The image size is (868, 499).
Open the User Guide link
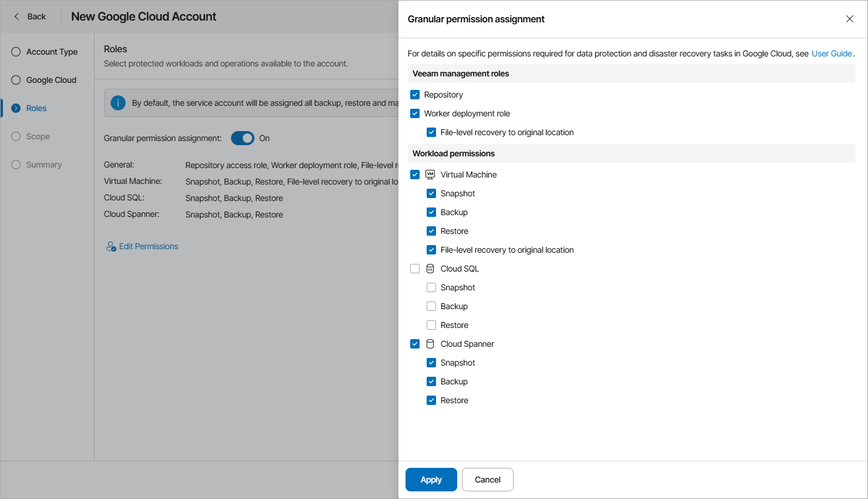coord(831,53)
